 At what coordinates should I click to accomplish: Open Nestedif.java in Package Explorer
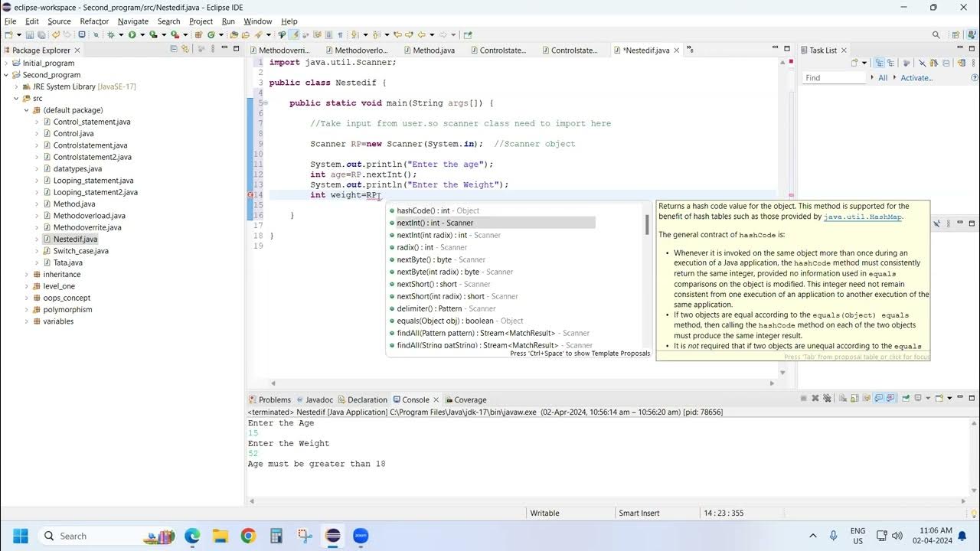coord(75,239)
